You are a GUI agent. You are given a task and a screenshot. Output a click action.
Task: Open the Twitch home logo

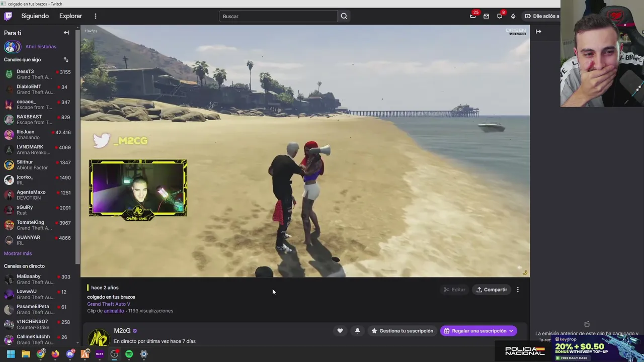tap(8, 16)
